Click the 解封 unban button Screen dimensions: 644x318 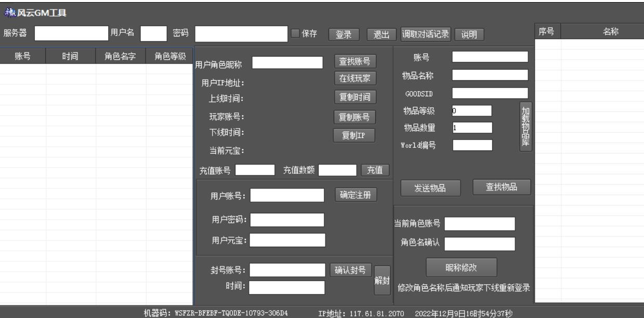click(382, 280)
